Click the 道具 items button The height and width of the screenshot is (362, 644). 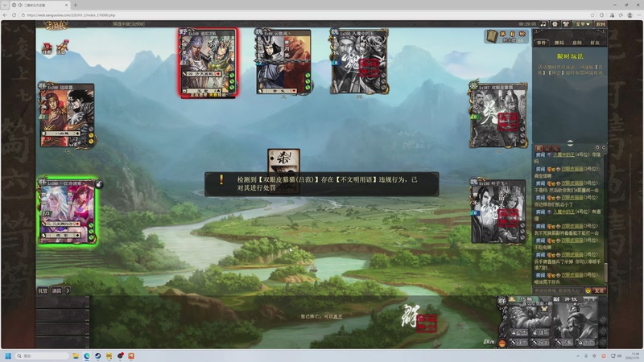56,291
